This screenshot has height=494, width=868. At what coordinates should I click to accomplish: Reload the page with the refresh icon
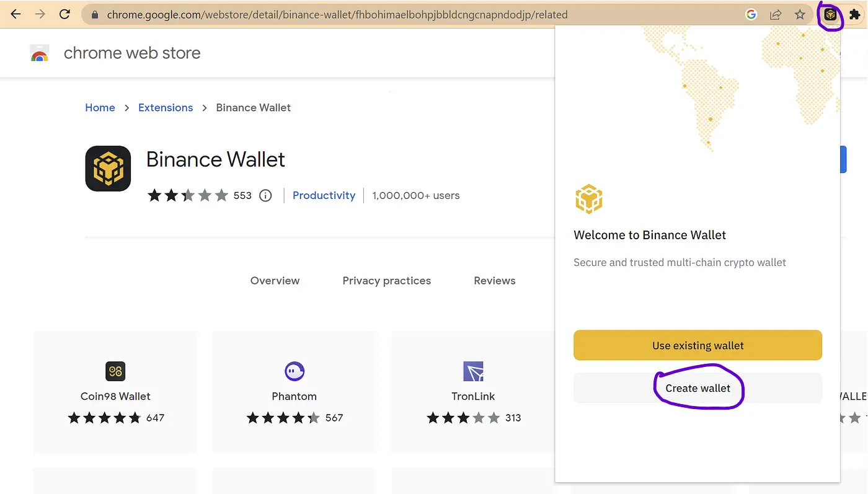point(64,14)
